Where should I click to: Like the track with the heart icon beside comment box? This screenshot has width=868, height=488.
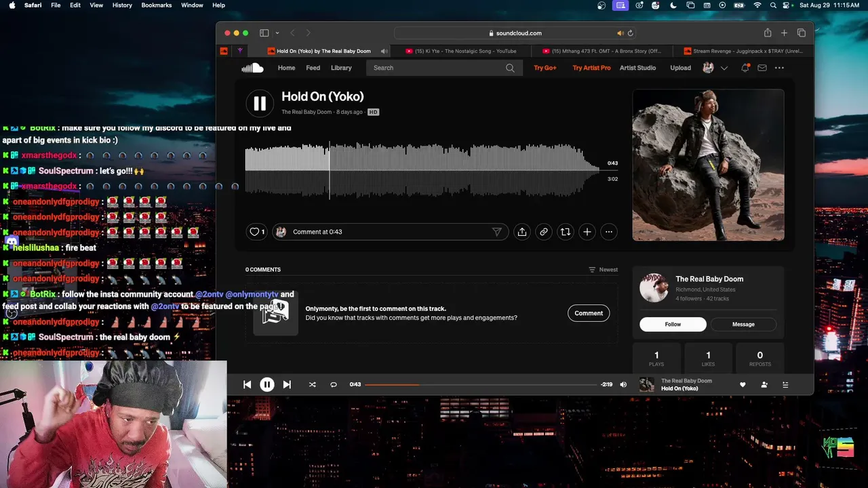click(256, 232)
